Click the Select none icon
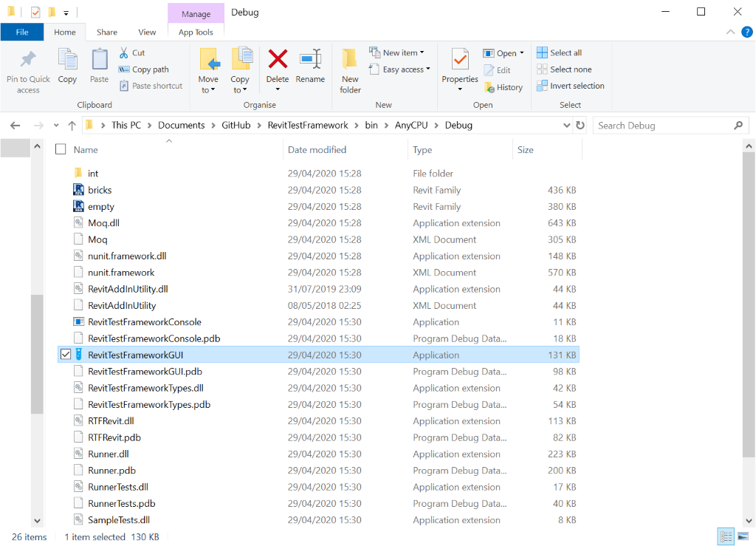This screenshot has width=756, height=546. click(x=542, y=69)
